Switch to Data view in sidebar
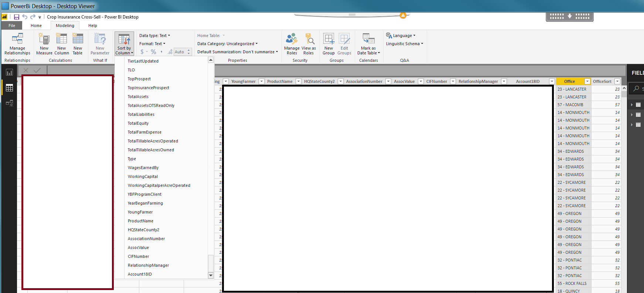The width and height of the screenshot is (644, 293). point(9,88)
